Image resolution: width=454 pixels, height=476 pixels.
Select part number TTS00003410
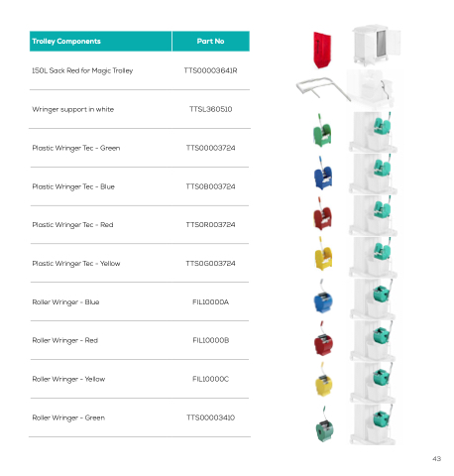[x=211, y=417]
